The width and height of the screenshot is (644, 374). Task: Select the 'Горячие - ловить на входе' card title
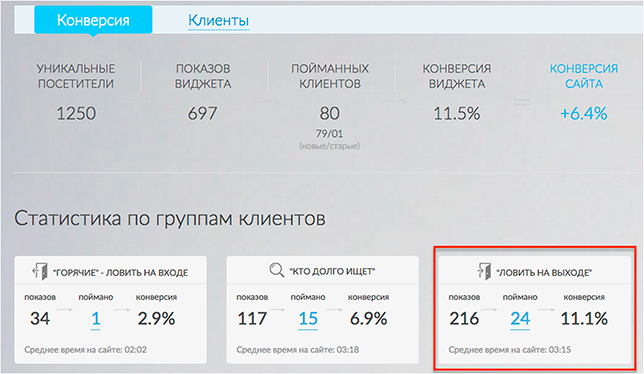click(x=120, y=273)
